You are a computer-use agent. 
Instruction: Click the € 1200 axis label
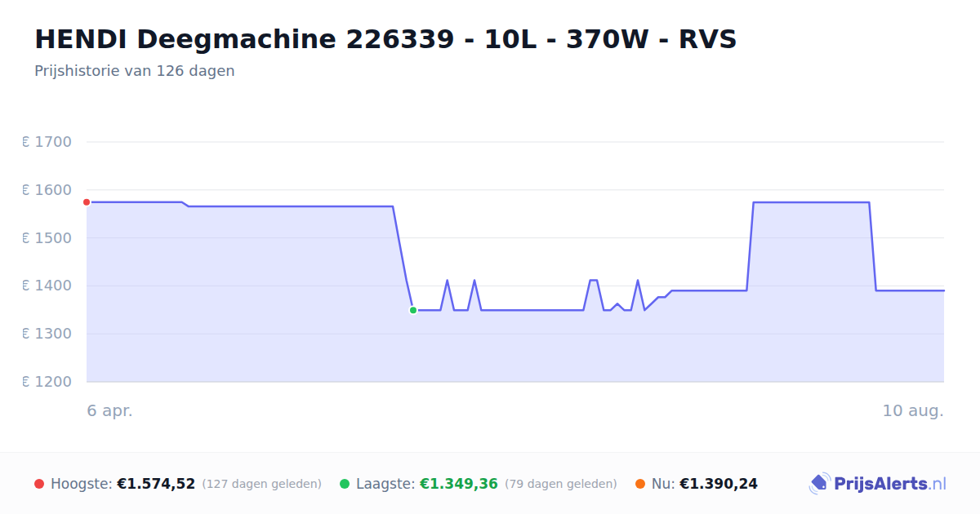pos(47,382)
